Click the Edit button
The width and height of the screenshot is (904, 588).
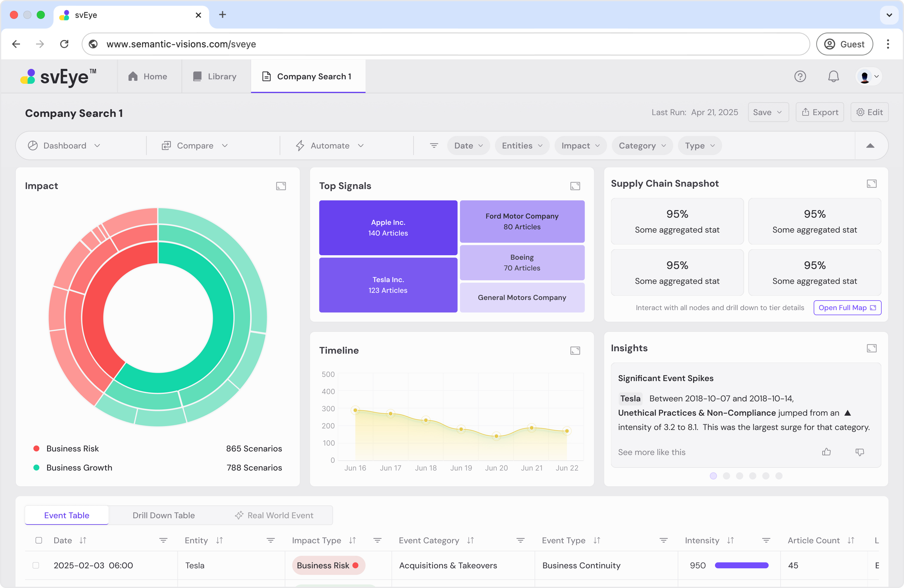[869, 112]
